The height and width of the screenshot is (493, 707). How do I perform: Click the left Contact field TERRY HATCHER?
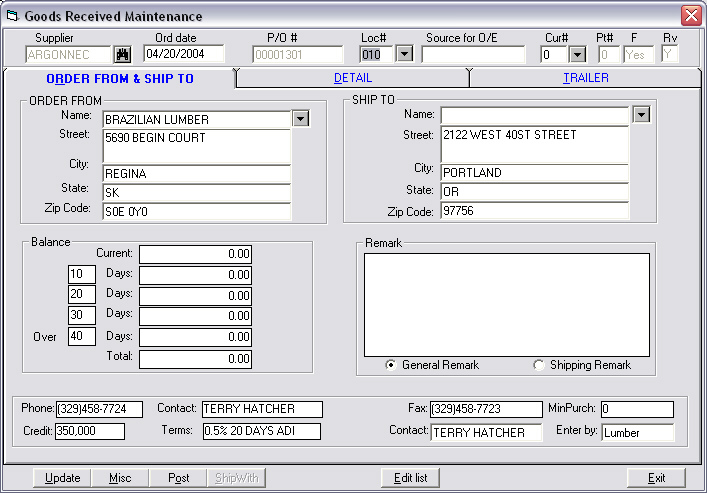pyautogui.click(x=262, y=409)
